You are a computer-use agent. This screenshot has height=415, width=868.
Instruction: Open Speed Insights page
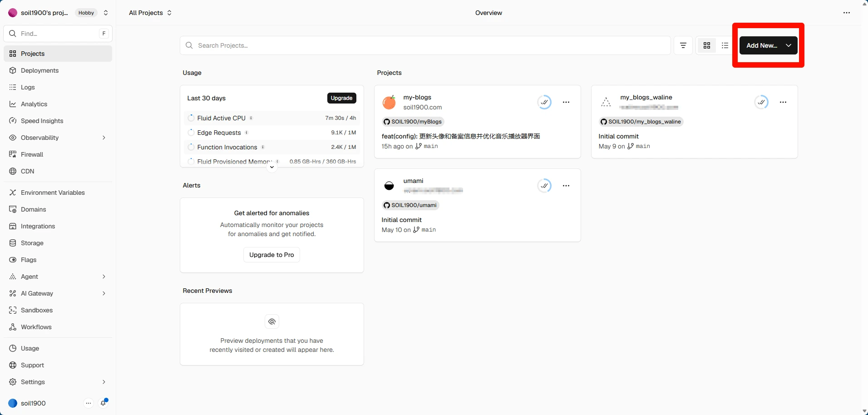(x=58, y=121)
